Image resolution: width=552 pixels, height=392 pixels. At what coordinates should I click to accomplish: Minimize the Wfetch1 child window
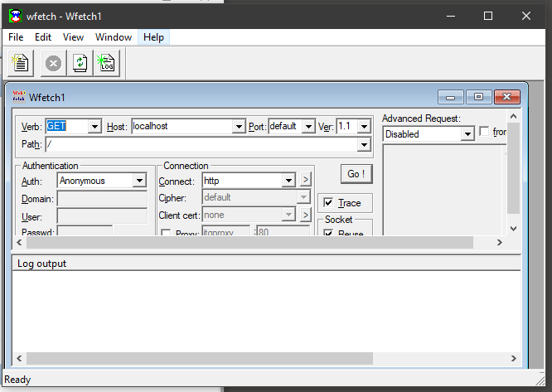click(451, 97)
